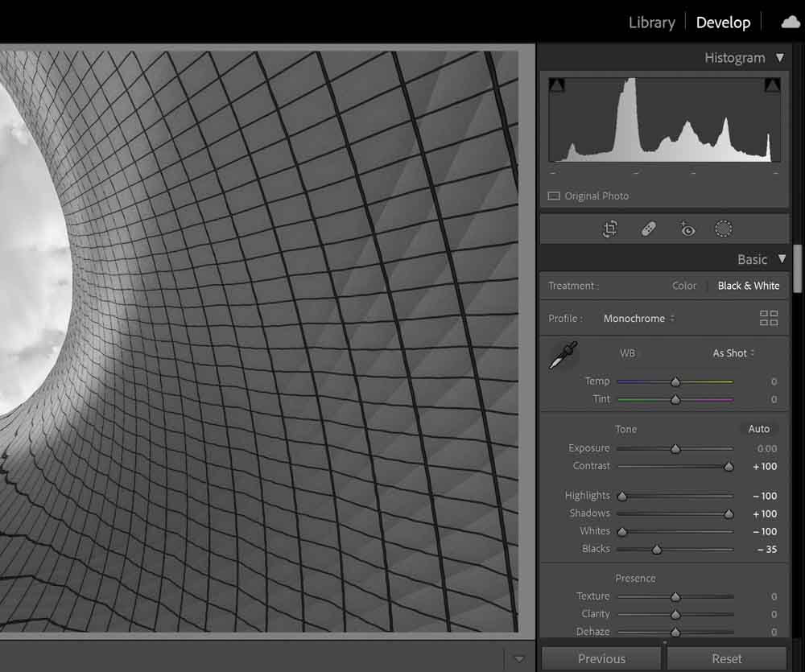Click the Tint value field
Image resolution: width=805 pixels, height=672 pixels.
click(774, 399)
